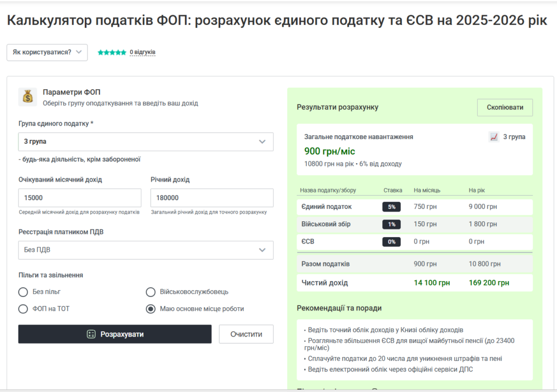This screenshot has height=392, width=557.
Task: Open the Група єдиного податку dropdown
Action: tap(146, 142)
